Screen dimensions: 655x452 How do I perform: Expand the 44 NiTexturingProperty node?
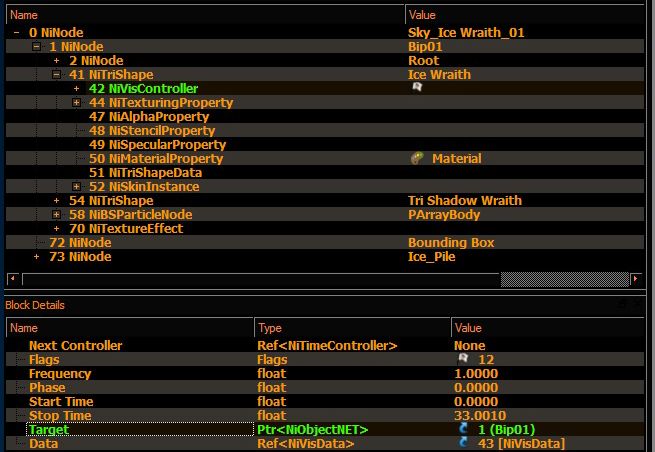(76, 102)
